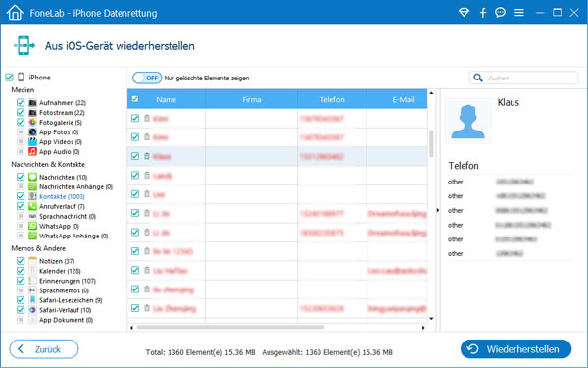
Task: Uncheck the Nachrichten (10) checkbox
Action: [x=21, y=177]
